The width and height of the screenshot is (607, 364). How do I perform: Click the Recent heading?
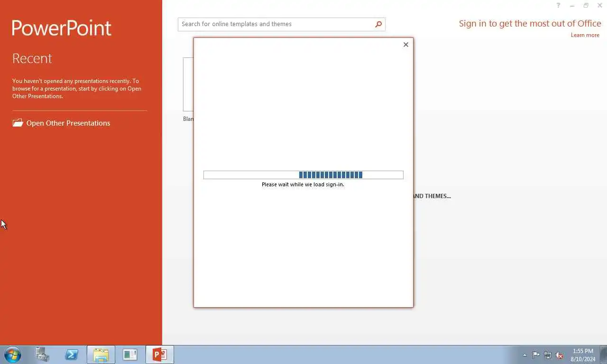pos(32,58)
